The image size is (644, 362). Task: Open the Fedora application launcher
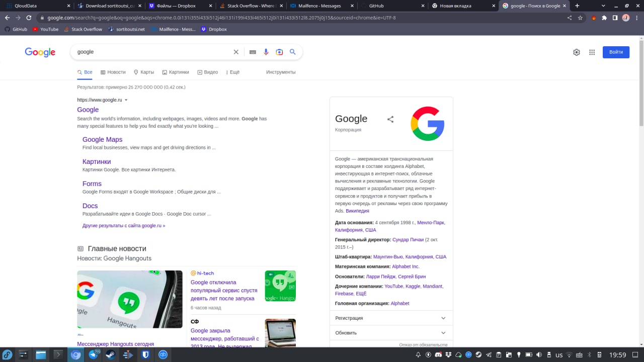click(7, 354)
